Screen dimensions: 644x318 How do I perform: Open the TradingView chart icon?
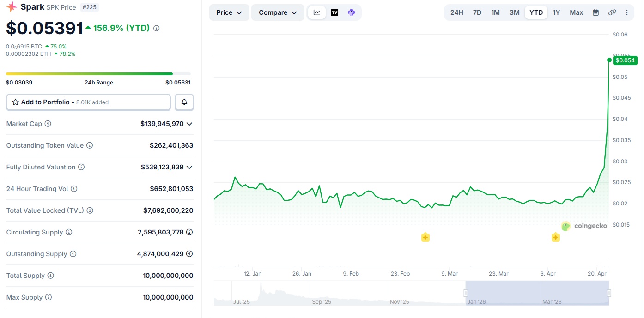(x=334, y=12)
